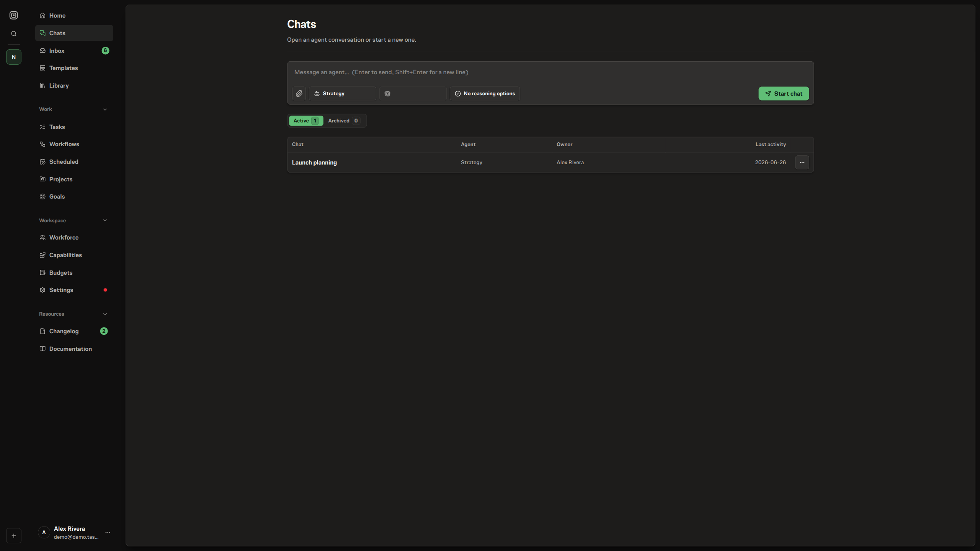Open the Alex Rivera account menu dots
980x551 pixels.
[x=108, y=532]
